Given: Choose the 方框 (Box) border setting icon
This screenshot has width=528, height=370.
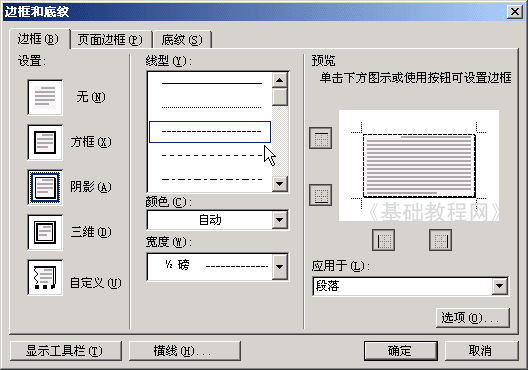Looking at the screenshot, I should (45, 142).
